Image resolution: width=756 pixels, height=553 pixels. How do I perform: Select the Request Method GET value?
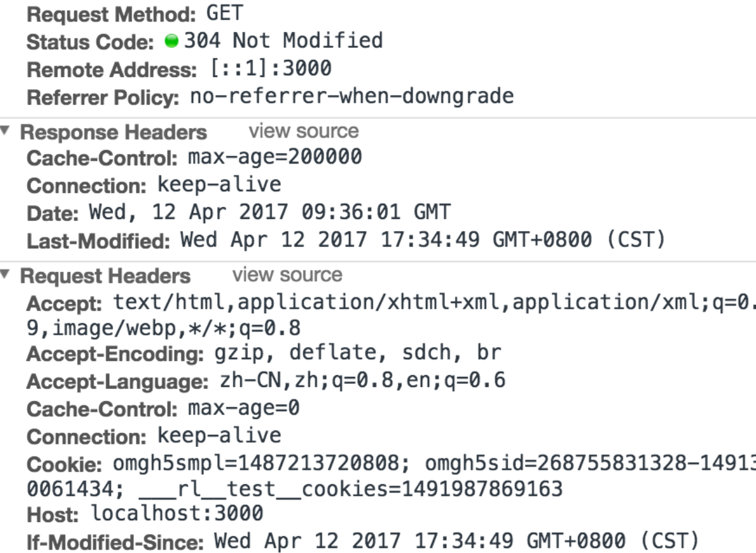[x=225, y=13]
